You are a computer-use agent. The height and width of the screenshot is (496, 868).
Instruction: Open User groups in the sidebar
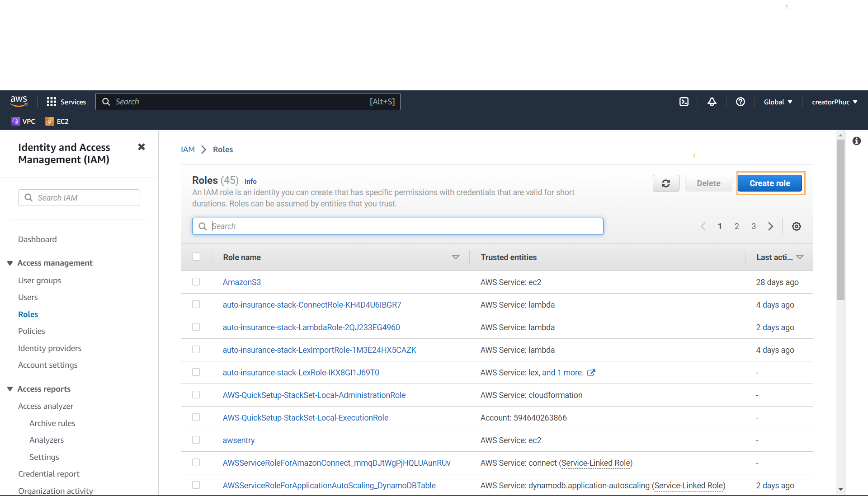click(40, 281)
